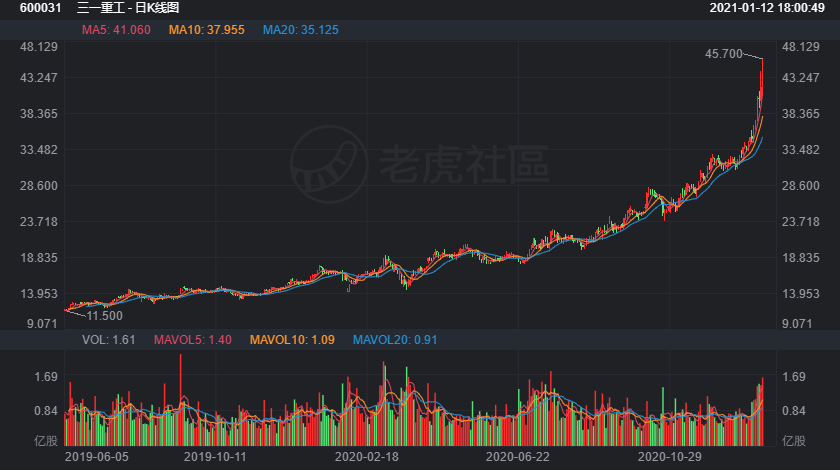Click right axis price 23.718

800,221
